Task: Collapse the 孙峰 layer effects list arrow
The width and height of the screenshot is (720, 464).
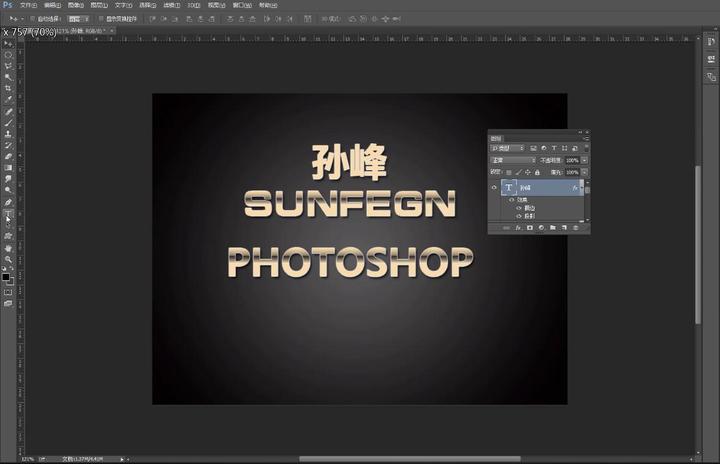Action: click(x=582, y=187)
